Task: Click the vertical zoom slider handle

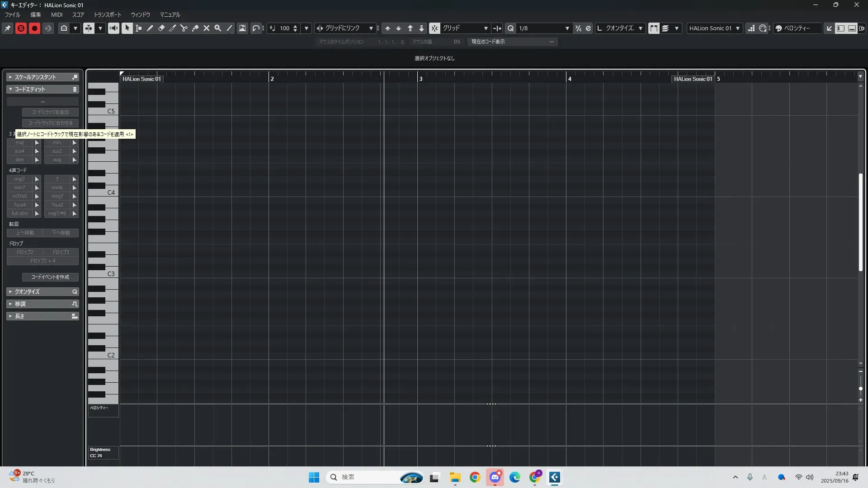Action: [x=860, y=389]
